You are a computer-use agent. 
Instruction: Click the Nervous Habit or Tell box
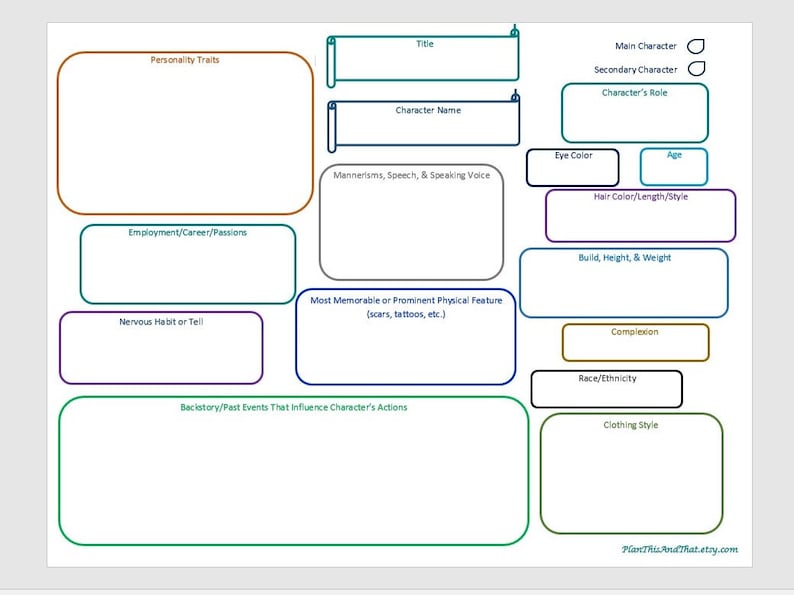point(161,348)
